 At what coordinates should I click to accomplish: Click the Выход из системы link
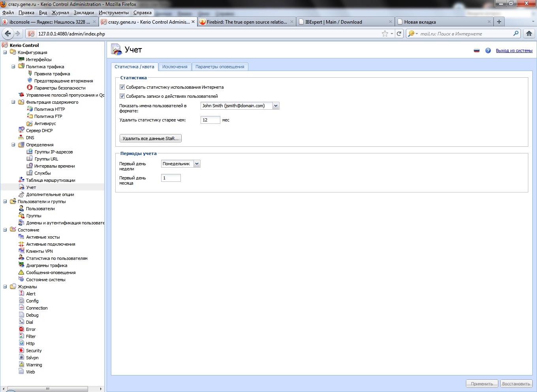pyautogui.click(x=514, y=50)
